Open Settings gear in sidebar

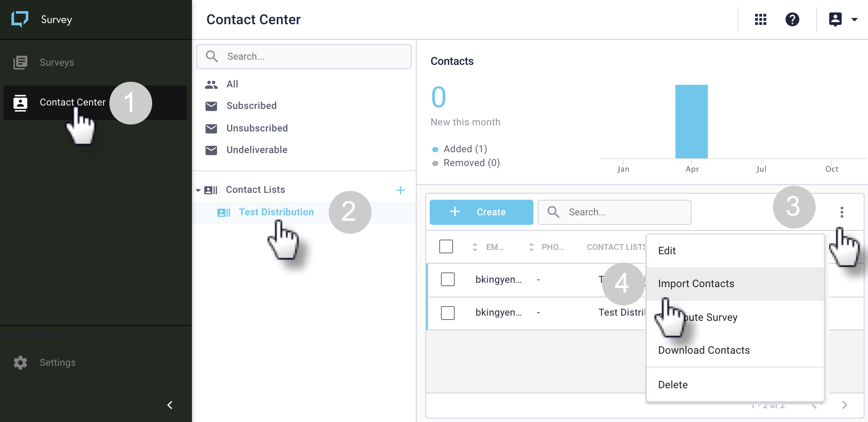click(20, 362)
